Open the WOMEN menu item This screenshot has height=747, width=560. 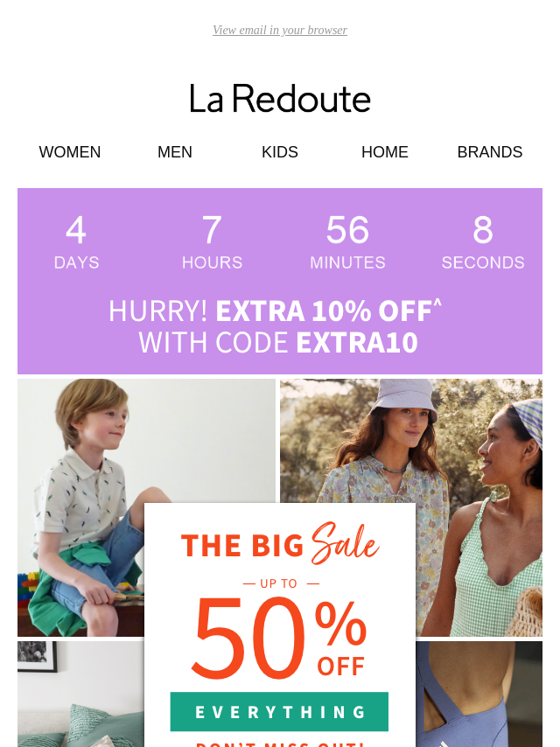70,152
